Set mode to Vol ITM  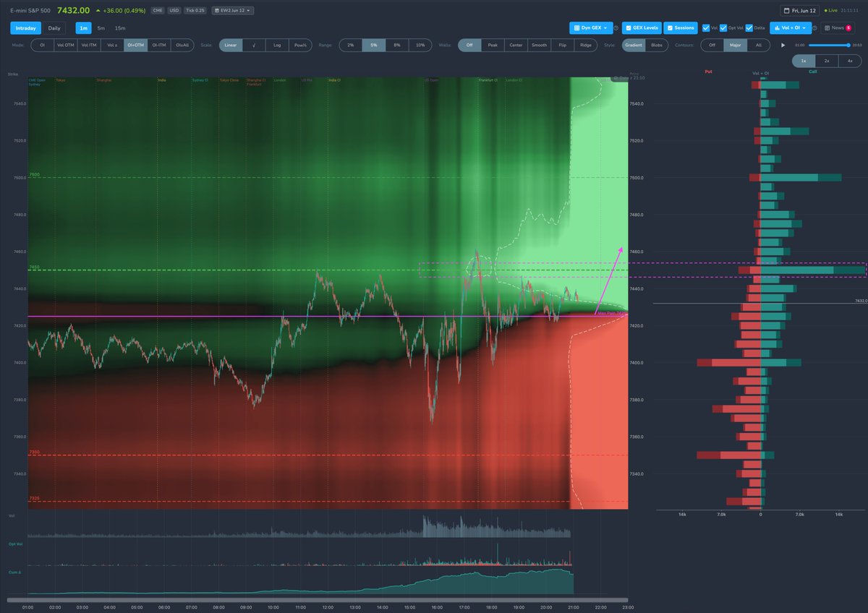pos(89,45)
